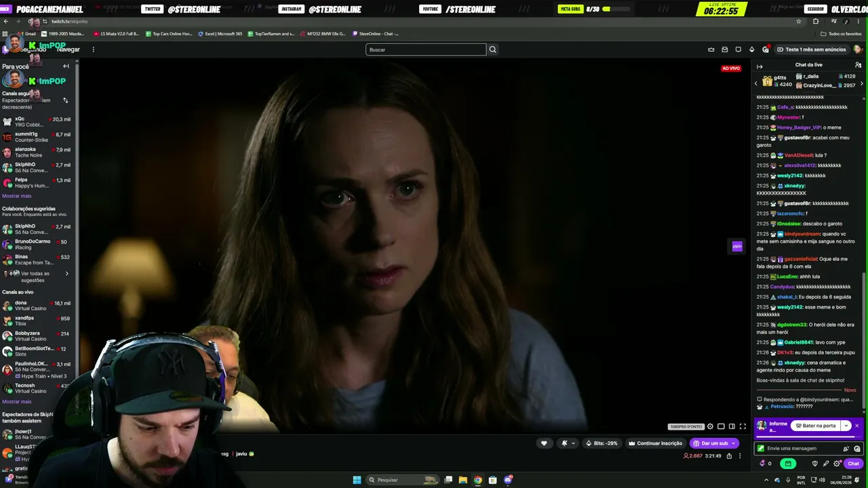868x488 pixels.
Task: Toggle theater mode in the player
Action: point(721,426)
